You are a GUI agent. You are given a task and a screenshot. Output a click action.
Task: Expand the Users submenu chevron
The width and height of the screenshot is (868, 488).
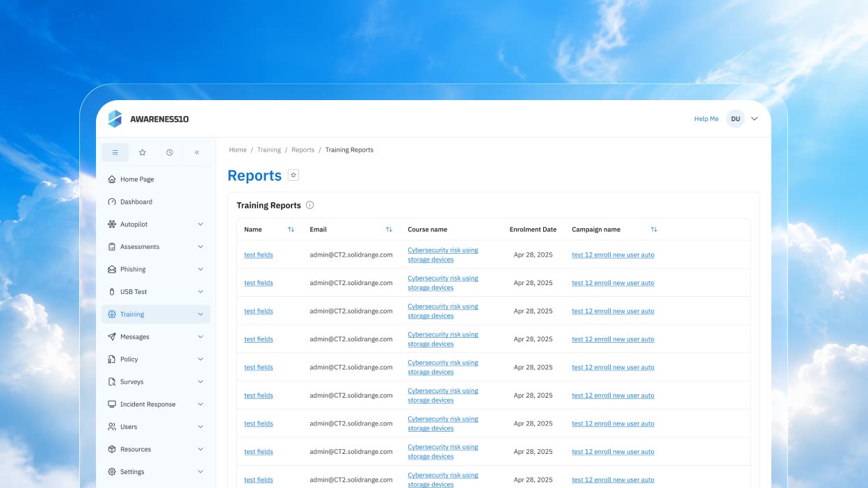pos(200,427)
